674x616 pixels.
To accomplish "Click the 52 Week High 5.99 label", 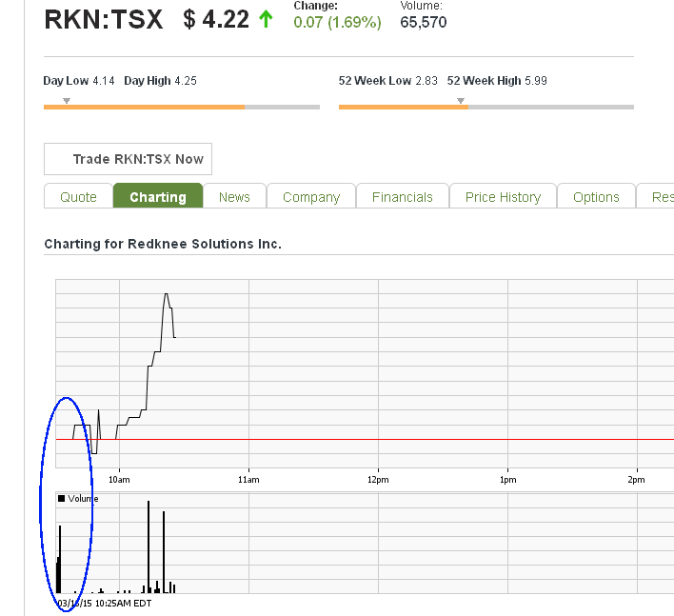I will point(497,81).
